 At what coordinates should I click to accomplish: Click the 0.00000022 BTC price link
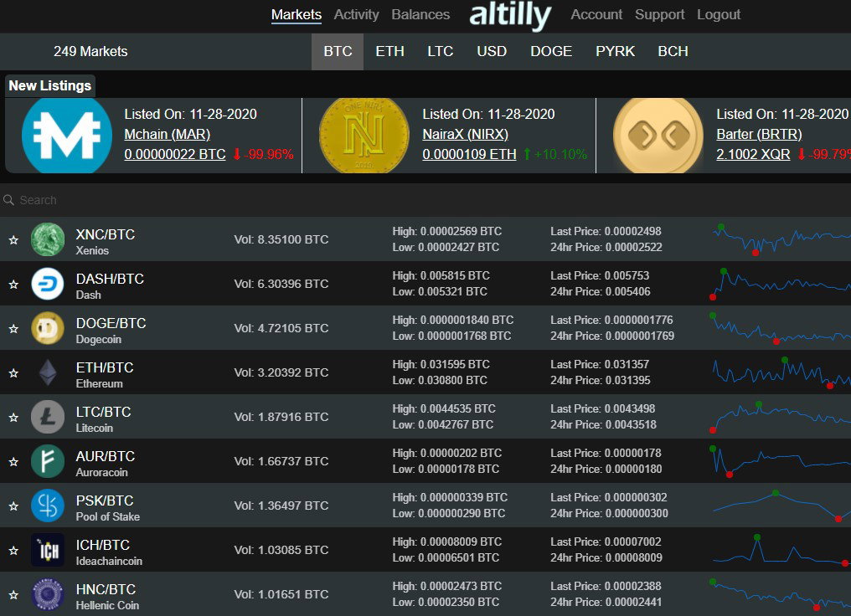[175, 154]
